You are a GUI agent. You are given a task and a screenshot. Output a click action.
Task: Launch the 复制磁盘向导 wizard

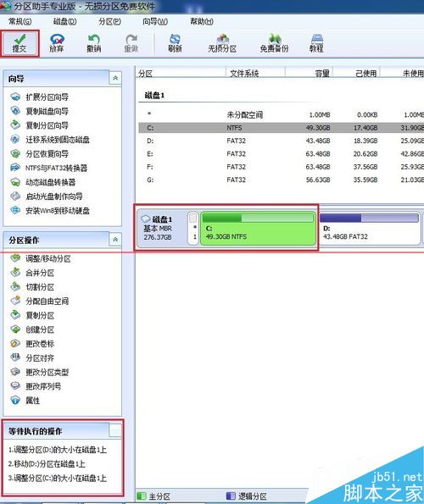pyautogui.click(x=39, y=111)
